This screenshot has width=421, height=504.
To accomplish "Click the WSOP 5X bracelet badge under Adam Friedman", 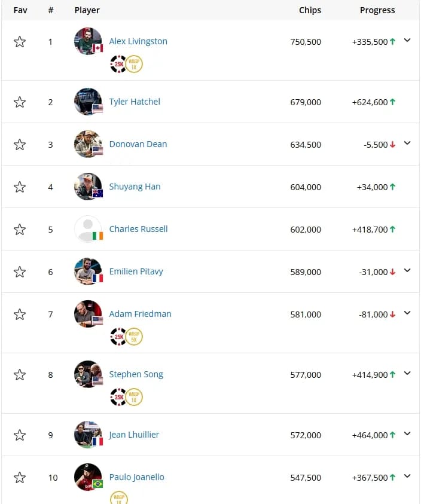I will (134, 337).
